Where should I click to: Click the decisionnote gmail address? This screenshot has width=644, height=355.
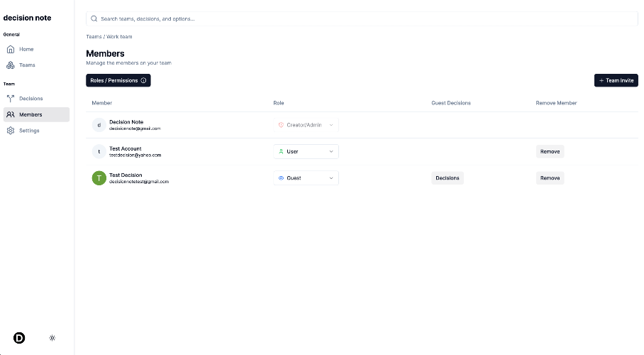coord(135,129)
